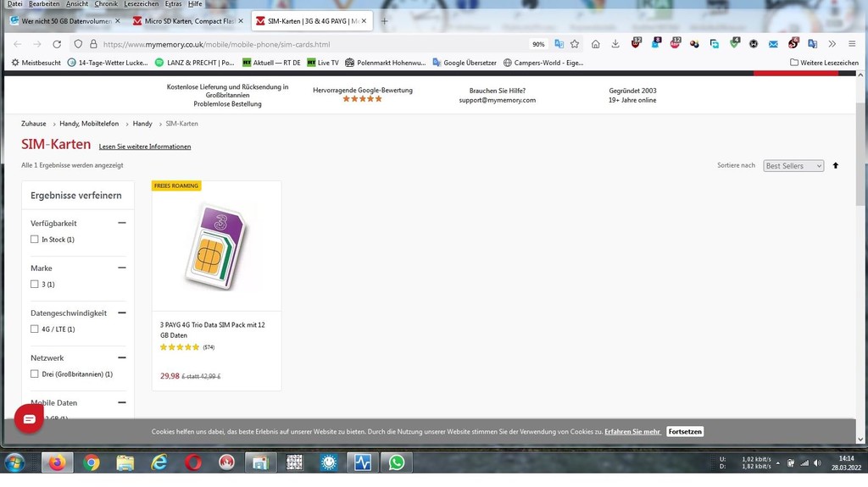Launch Google Chrome from the taskbar

(92, 462)
